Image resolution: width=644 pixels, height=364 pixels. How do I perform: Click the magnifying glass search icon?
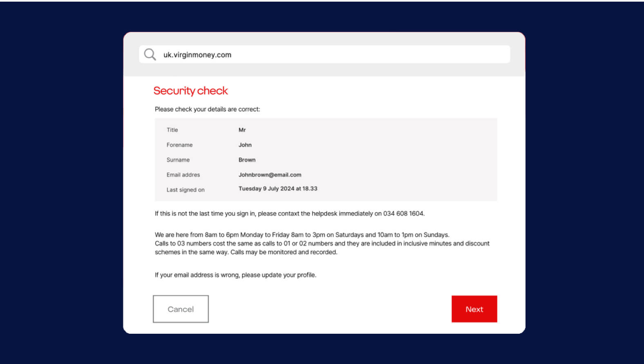pos(150,54)
